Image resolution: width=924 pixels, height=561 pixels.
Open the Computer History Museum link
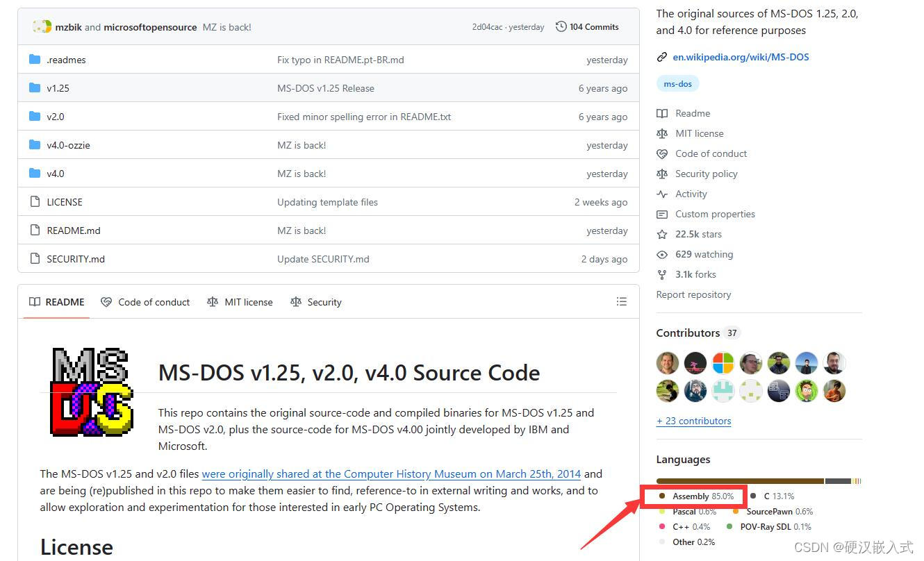tap(391, 474)
